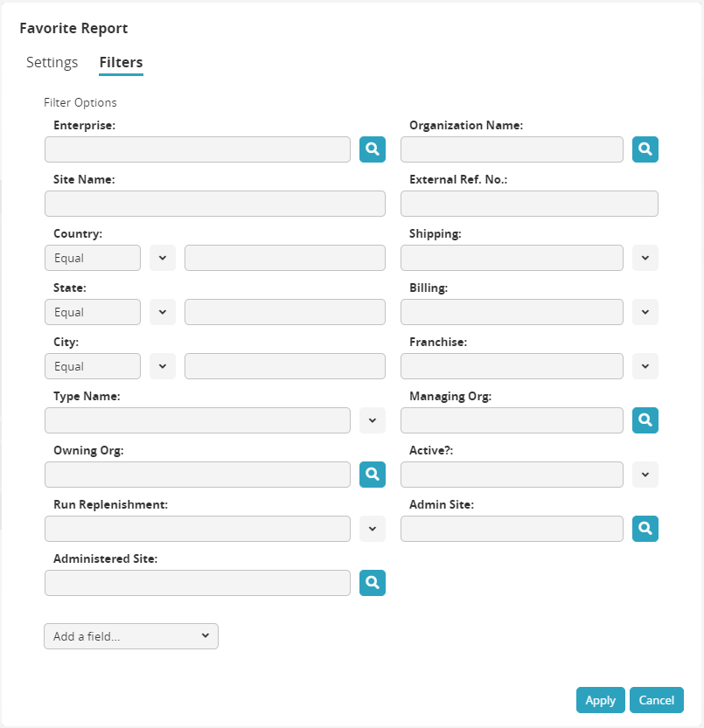Expand the Active? dropdown arrow
The width and height of the screenshot is (704, 728).
[x=645, y=475]
